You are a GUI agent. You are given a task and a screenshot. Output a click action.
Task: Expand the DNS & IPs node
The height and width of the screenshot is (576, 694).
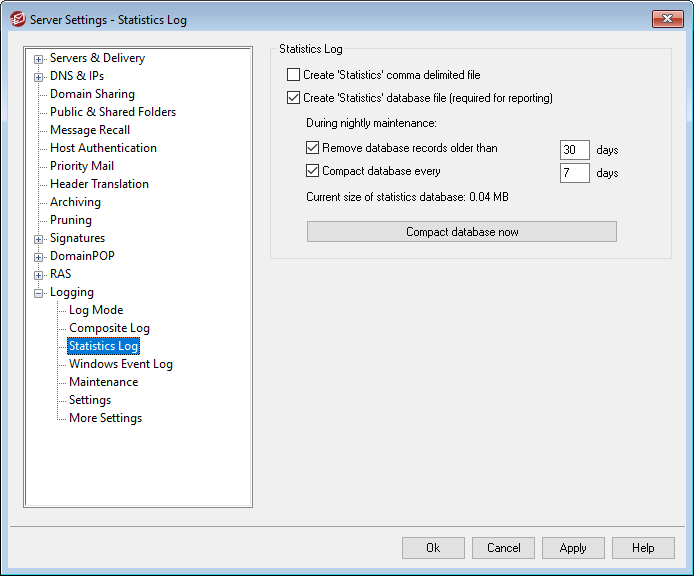pyautogui.click(x=39, y=76)
